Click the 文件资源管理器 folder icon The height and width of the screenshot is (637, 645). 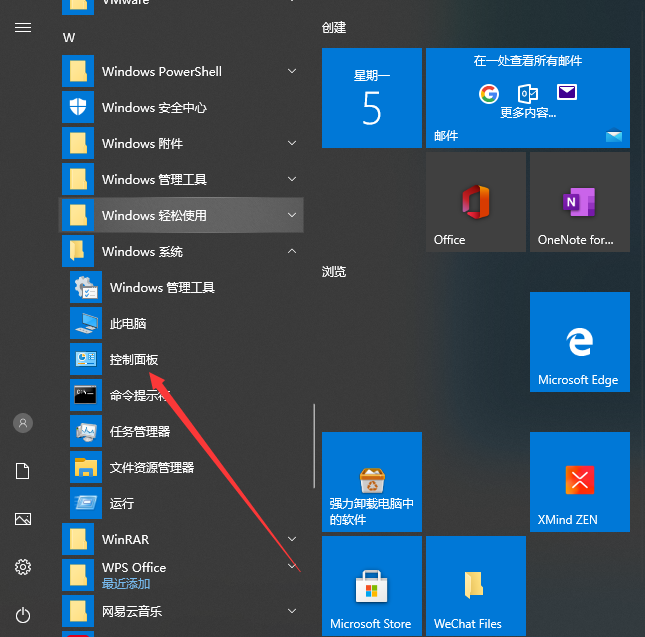[86, 467]
